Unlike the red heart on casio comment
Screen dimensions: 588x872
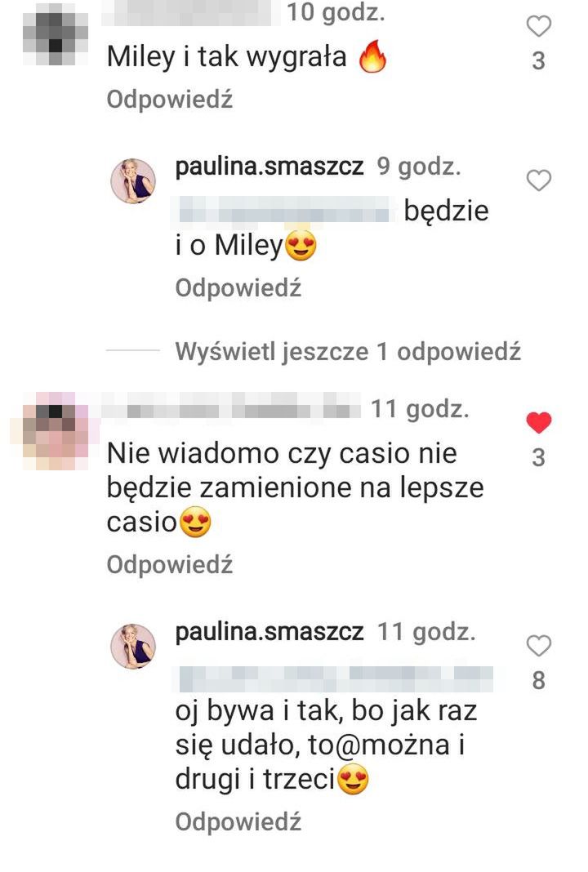tap(538, 423)
